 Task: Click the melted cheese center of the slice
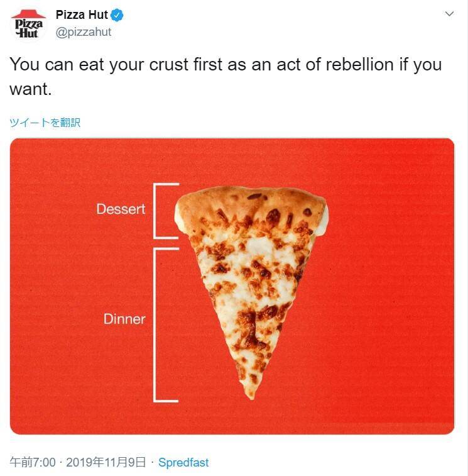pos(251,277)
